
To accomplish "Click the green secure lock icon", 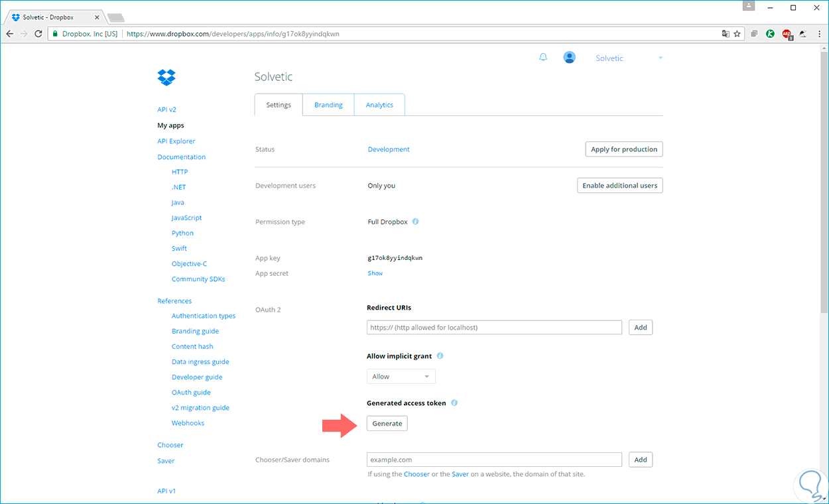I will coord(56,34).
